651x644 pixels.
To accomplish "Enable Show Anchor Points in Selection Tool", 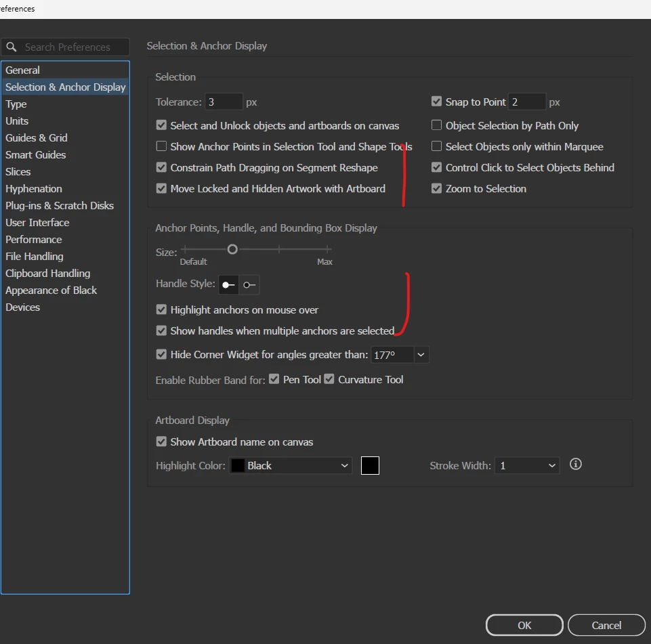I will [x=161, y=146].
